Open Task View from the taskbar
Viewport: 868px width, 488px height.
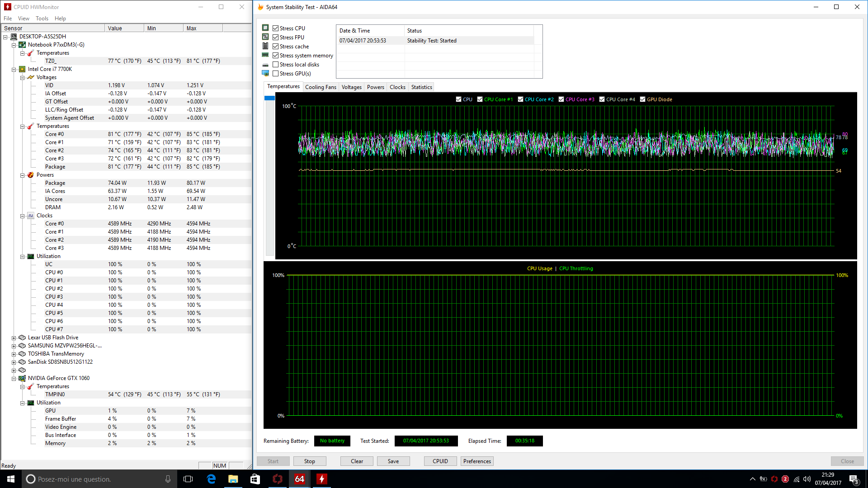tap(188, 479)
